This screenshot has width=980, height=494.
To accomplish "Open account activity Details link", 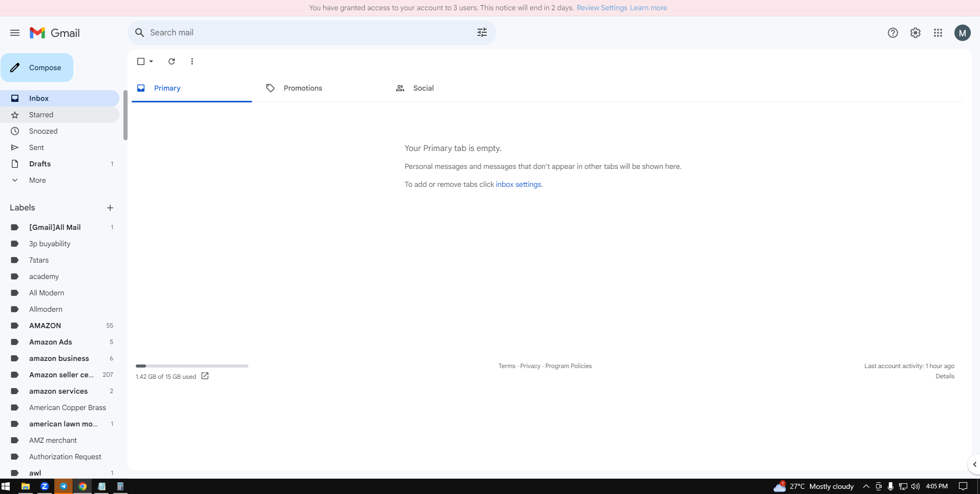I will click(945, 376).
